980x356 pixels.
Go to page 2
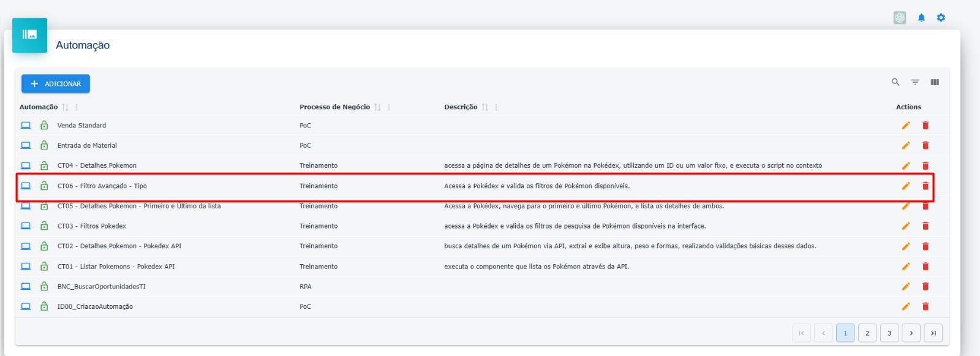[x=867, y=333]
